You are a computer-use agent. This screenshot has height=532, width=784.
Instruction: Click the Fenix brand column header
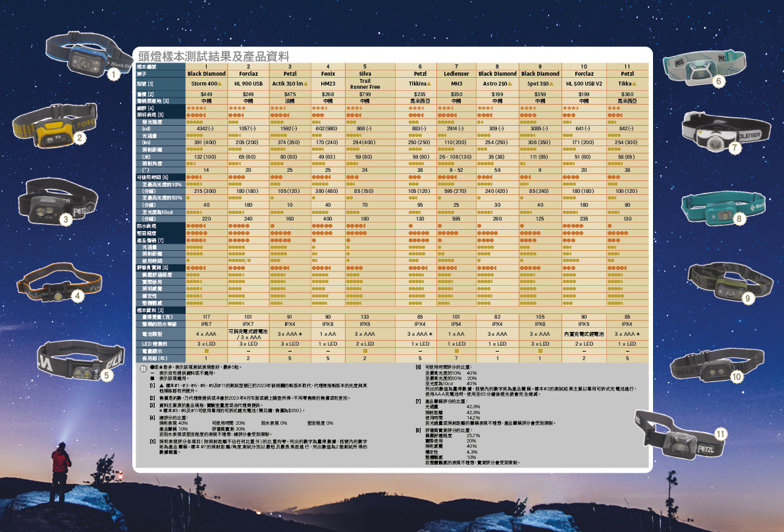pos(328,74)
